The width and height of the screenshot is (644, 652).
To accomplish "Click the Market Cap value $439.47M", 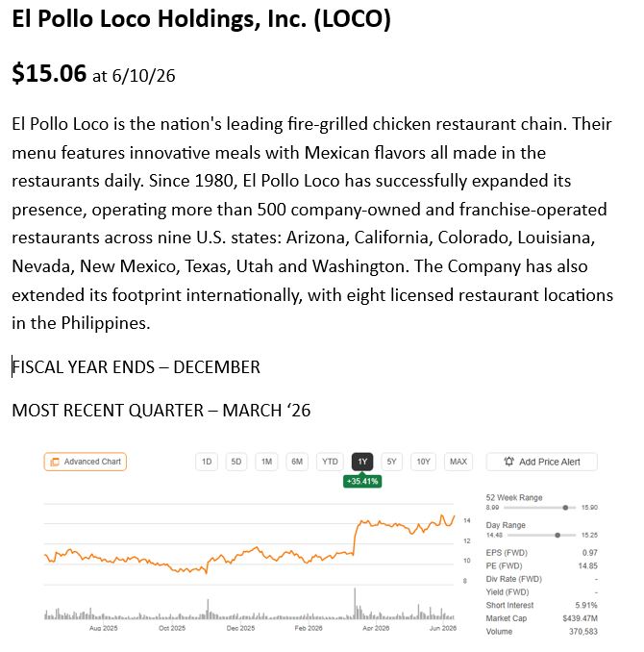I will [x=580, y=618].
